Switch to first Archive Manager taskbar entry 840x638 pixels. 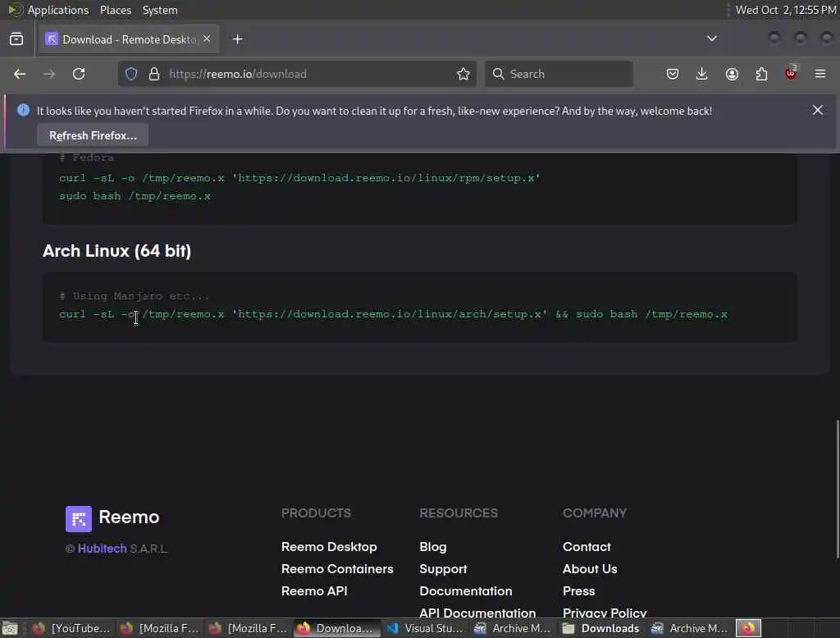[513, 628]
